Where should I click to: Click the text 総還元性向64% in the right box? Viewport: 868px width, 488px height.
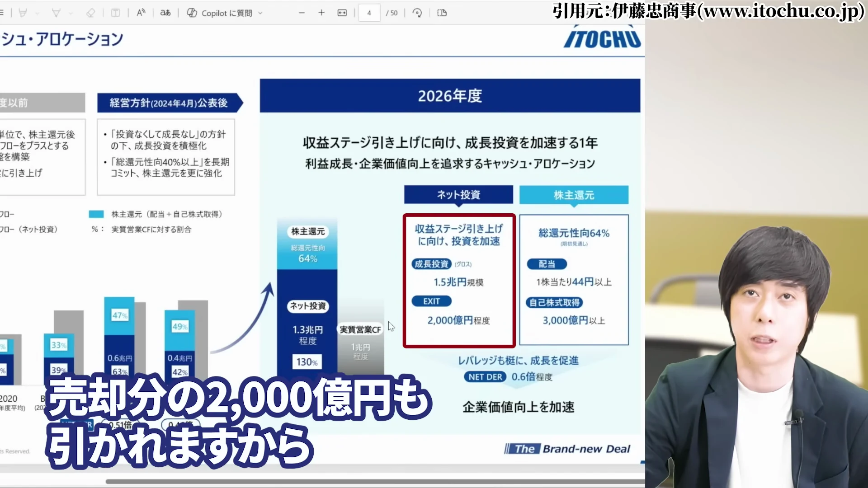[x=574, y=233]
